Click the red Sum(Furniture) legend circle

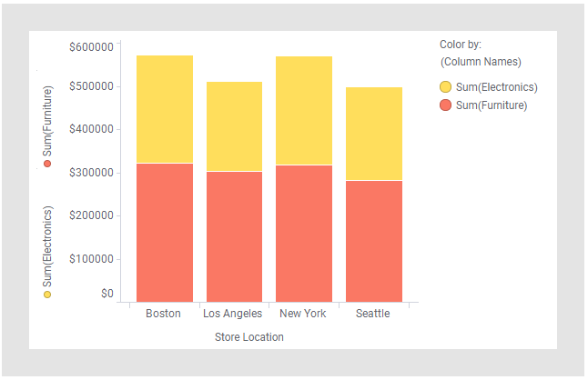click(x=446, y=105)
